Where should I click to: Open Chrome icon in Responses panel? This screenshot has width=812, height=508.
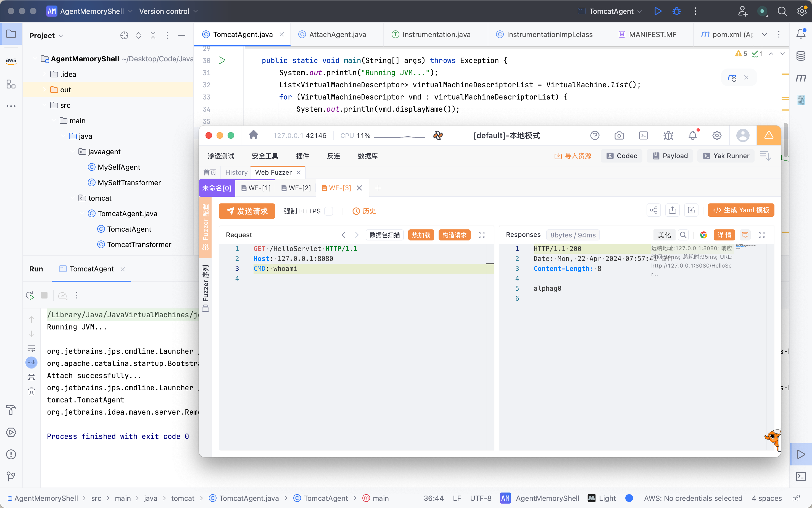(703, 235)
